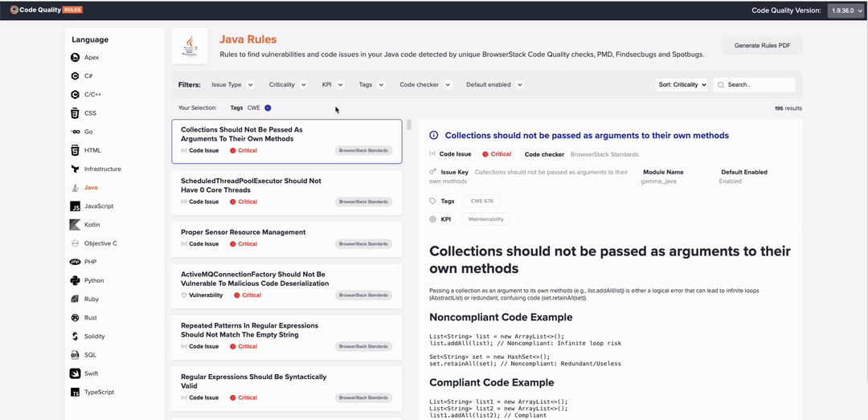Click the Generate Rules PDF button
This screenshot has width=868, height=420.
click(x=762, y=46)
